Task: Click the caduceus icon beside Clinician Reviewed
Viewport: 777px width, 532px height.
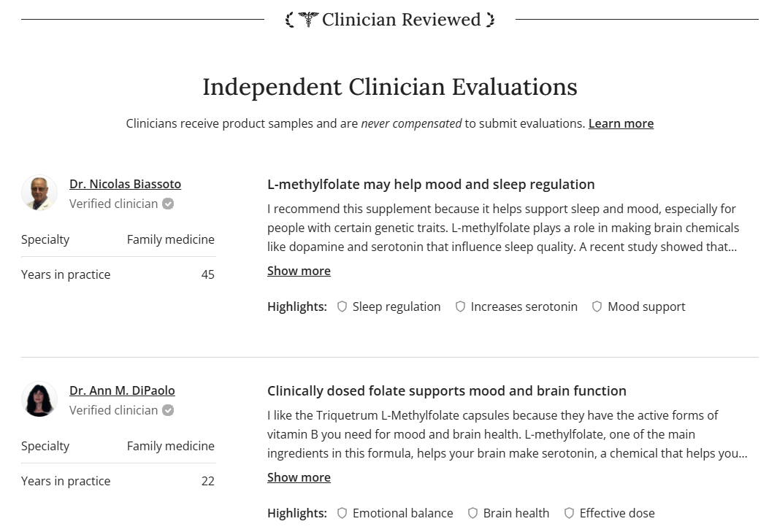Action: pos(308,20)
